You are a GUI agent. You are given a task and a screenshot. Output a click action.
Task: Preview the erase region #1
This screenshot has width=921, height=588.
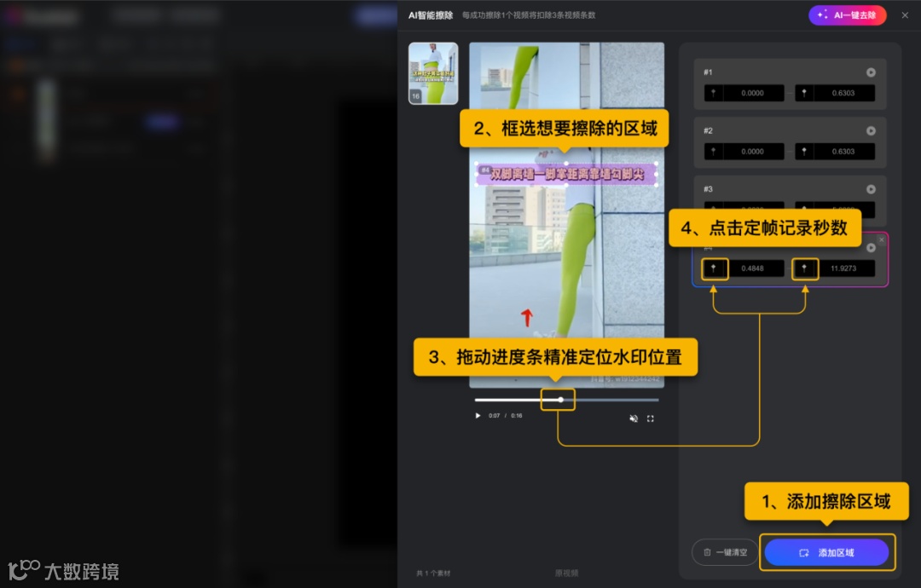click(871, 72)
